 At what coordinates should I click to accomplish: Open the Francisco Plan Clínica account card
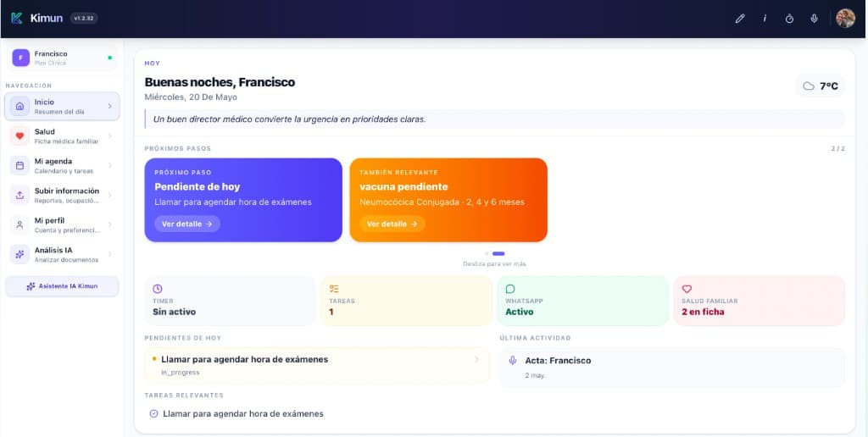pos(62,58)
